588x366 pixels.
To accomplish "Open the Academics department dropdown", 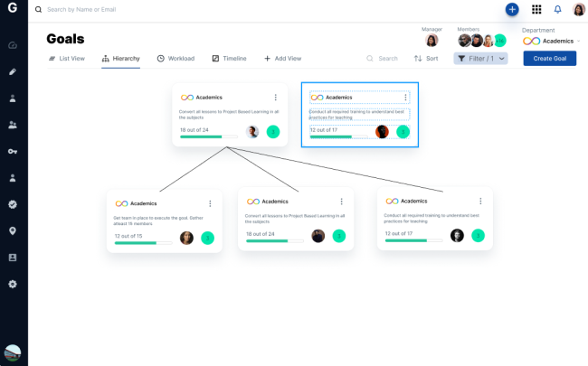I will [553, 41].
